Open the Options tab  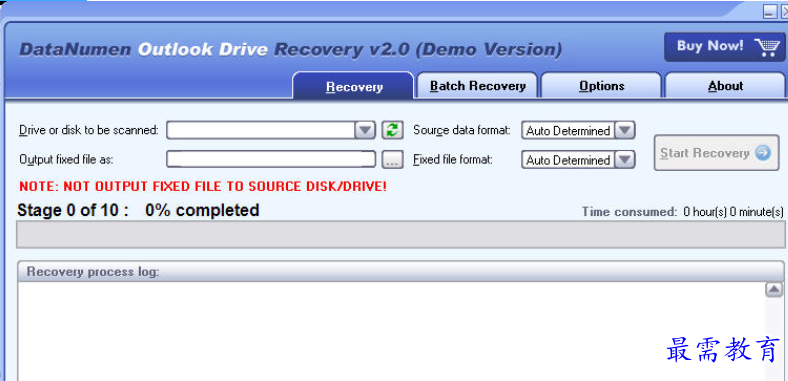[601, 86]
